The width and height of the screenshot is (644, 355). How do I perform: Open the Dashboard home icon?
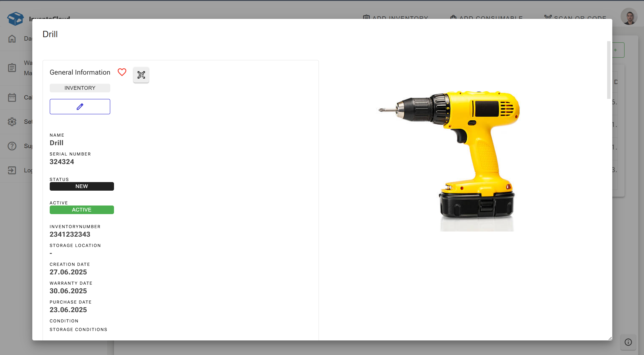[x=12, y=39]
